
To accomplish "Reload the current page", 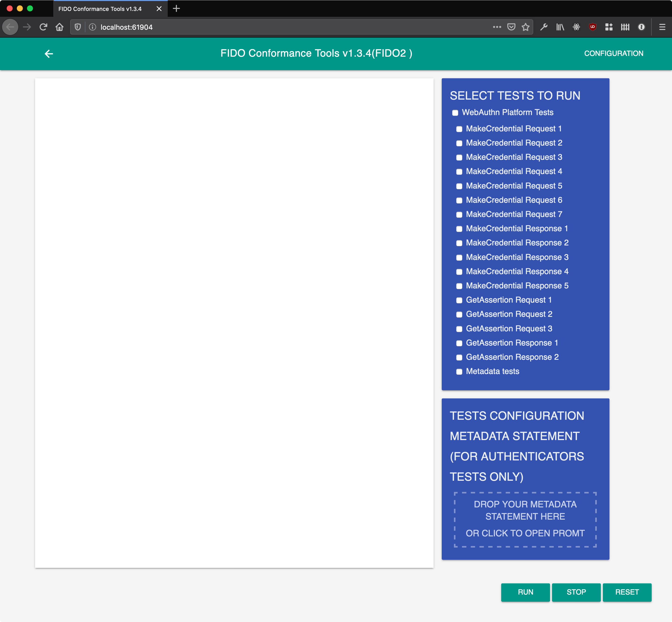I will coord(43,27).
